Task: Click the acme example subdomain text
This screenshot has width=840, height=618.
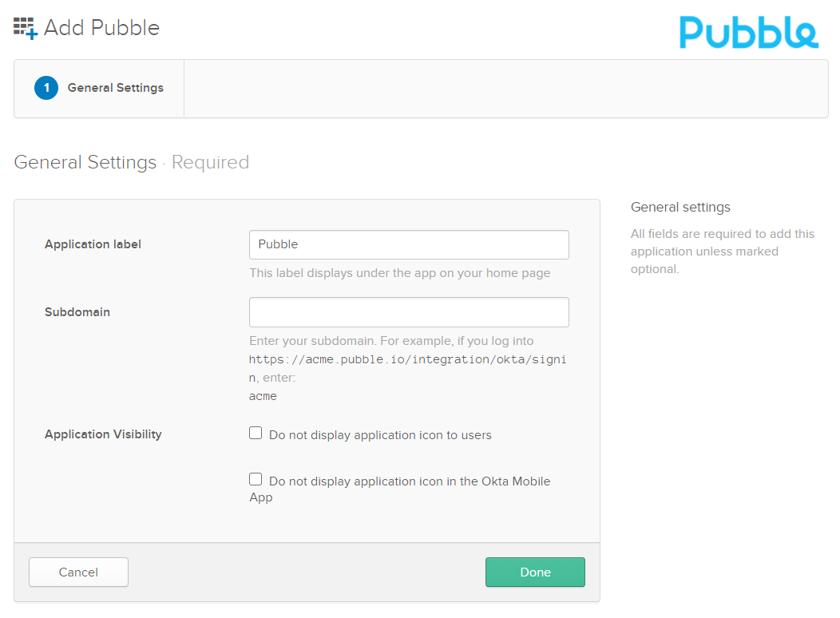Action: 263,396
